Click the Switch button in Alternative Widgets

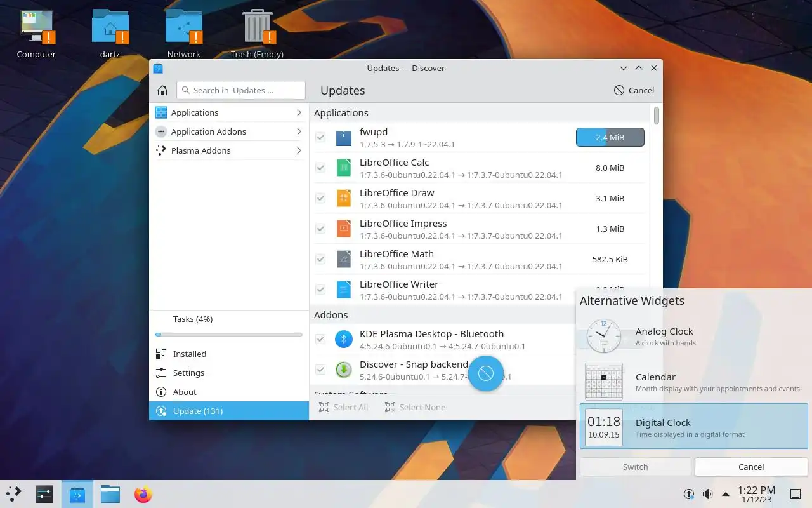point(635,467)
